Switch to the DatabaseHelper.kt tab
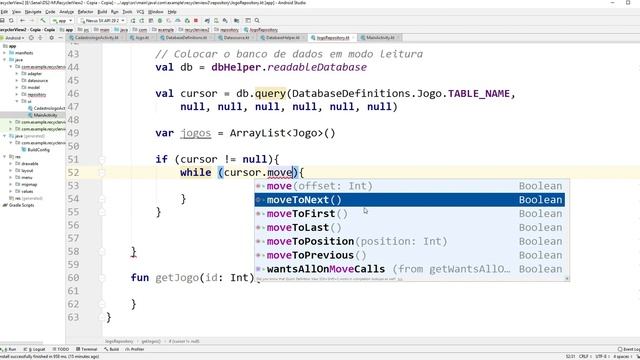This screenshot has width=640, height=360. pos(283,38)
